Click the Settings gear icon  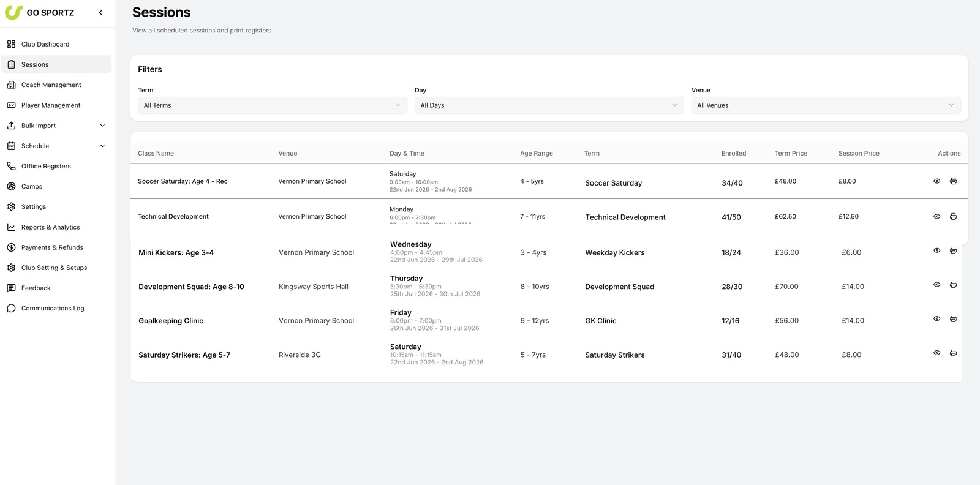[11, 206]
